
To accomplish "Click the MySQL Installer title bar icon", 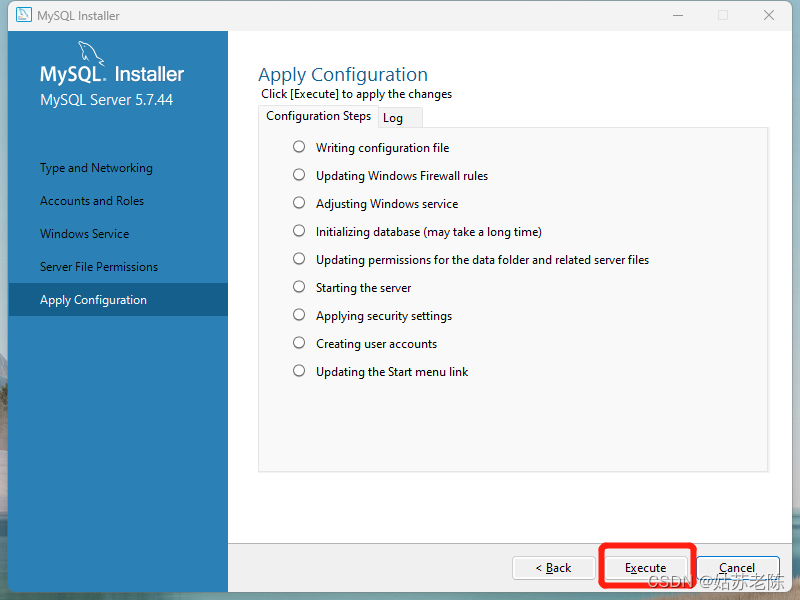I will (x=23, y=15).
